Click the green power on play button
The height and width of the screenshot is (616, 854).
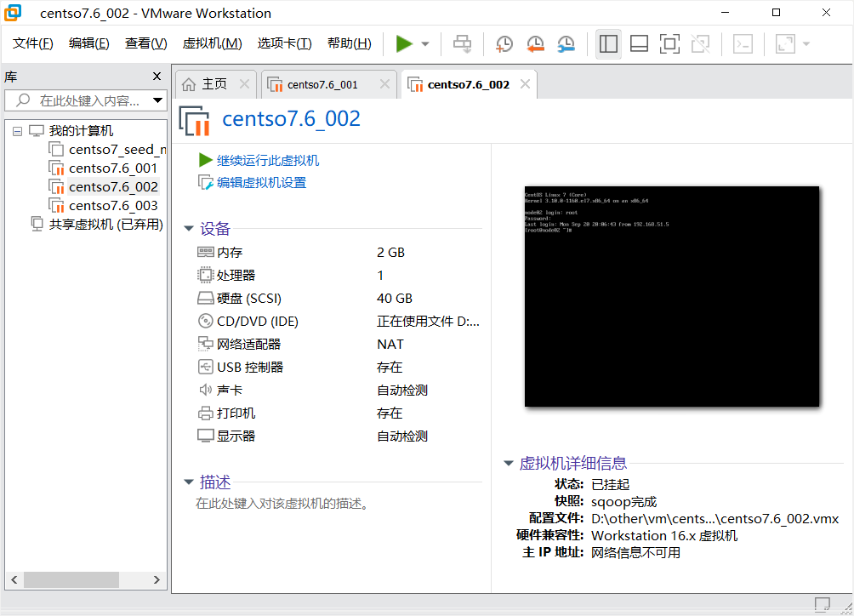coord(403,43)
